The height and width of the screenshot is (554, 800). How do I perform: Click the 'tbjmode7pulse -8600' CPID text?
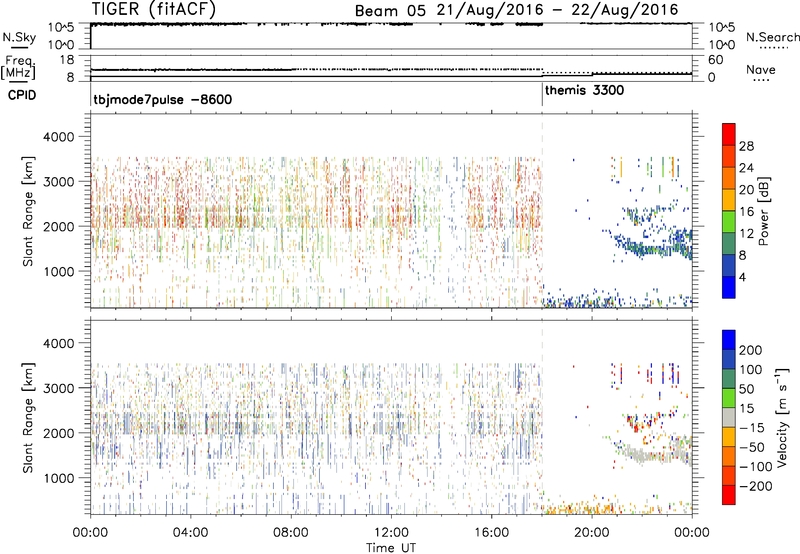pyautogui.click(x=163, y=99)
